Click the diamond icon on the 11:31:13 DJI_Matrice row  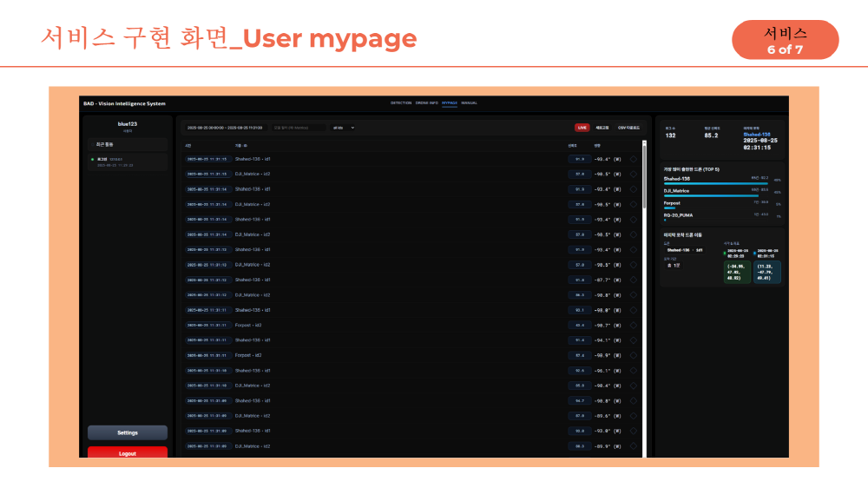coord(634,265)
